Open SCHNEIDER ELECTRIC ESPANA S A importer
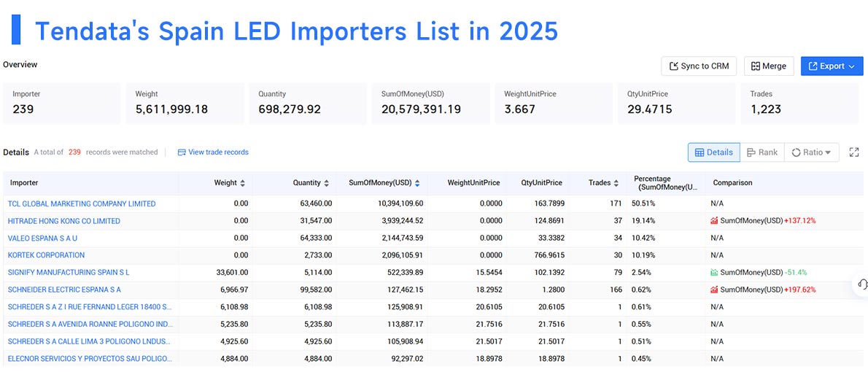 64,290
